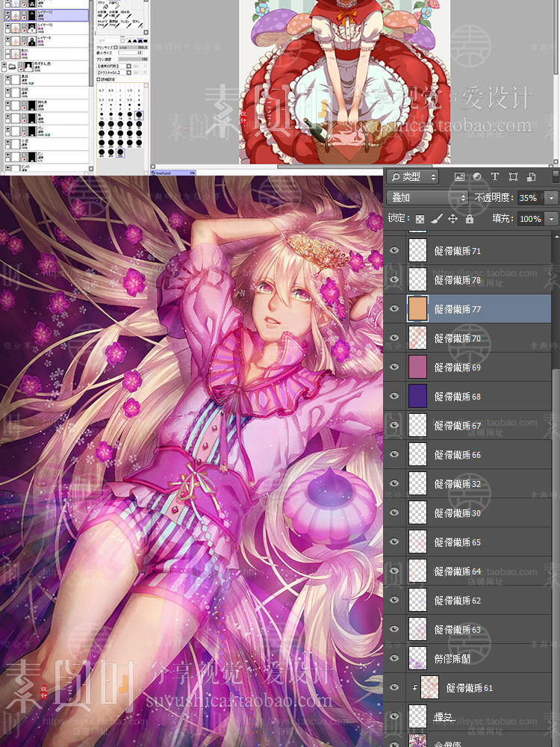Click the fill value field showing 100%

point(531,219)
